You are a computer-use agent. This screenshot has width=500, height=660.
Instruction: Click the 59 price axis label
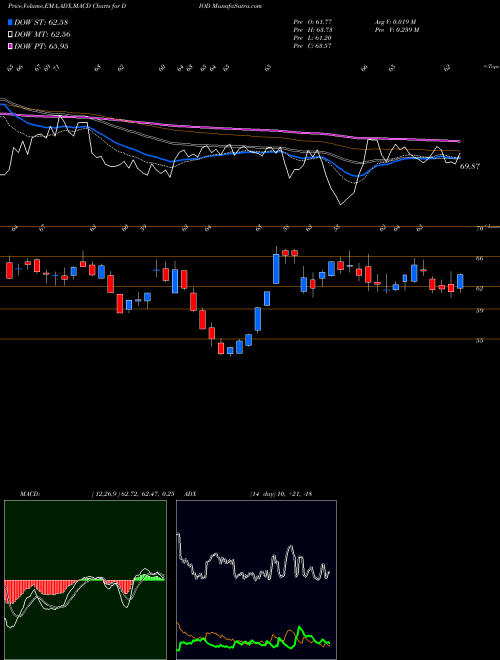[479, 311]
